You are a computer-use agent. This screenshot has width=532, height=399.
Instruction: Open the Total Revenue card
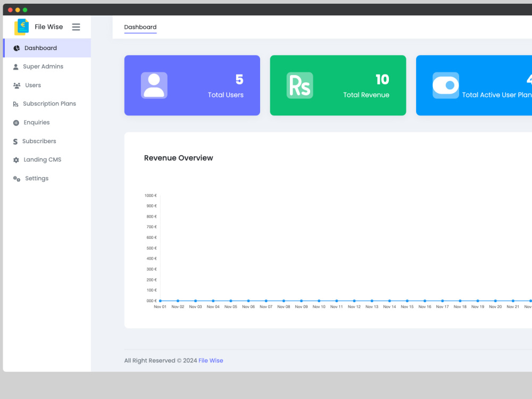coord(338,85)
